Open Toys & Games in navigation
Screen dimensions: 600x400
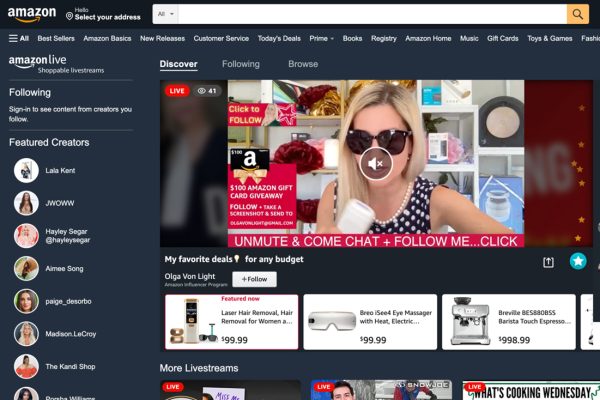550,38
